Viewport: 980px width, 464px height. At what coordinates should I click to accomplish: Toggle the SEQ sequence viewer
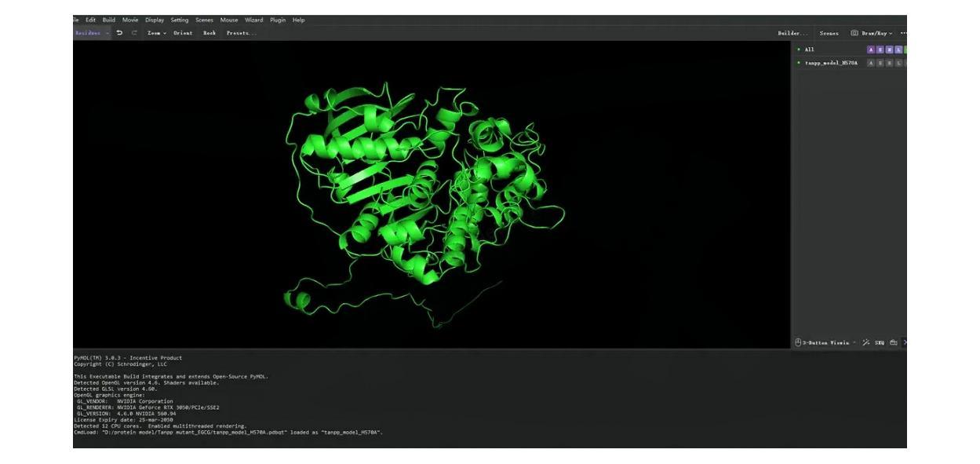[880, 342]
